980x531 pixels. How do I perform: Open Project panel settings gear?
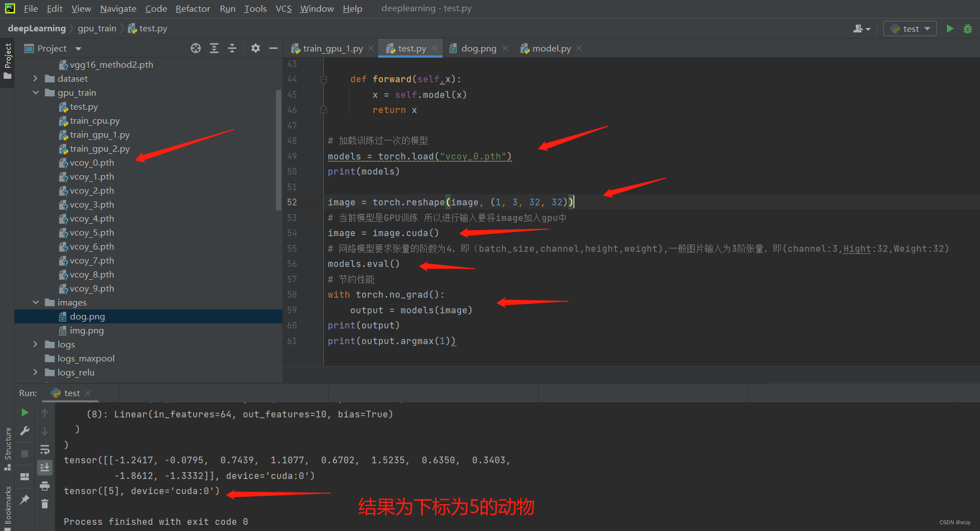tap(256, 49)
